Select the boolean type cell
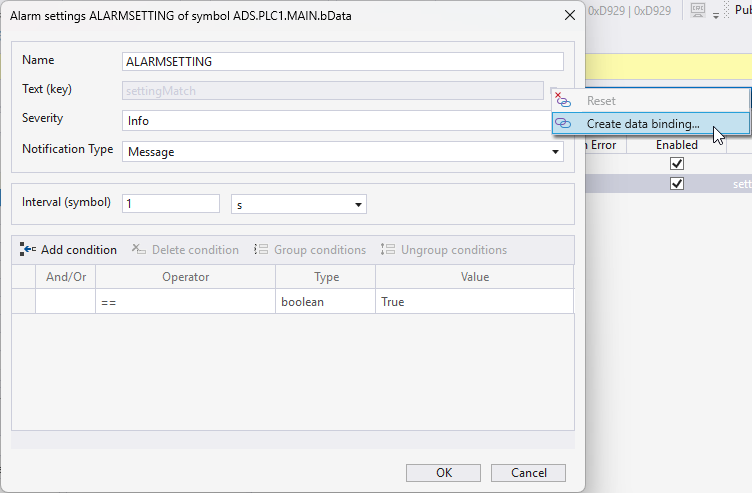 pos(325,302)
